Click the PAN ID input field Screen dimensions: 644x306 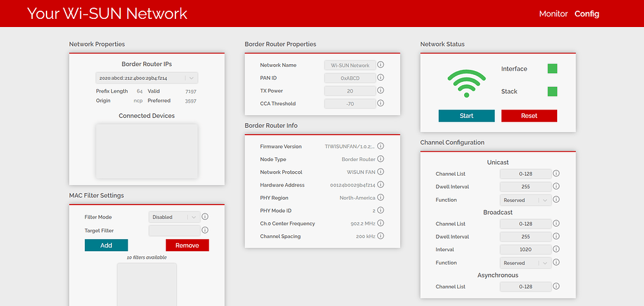350,78
